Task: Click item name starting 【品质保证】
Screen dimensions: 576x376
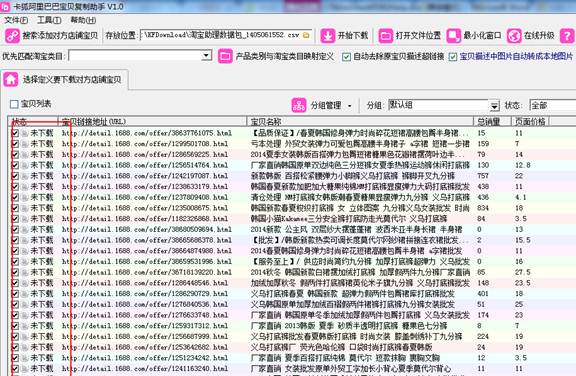Action: point(360,133)
